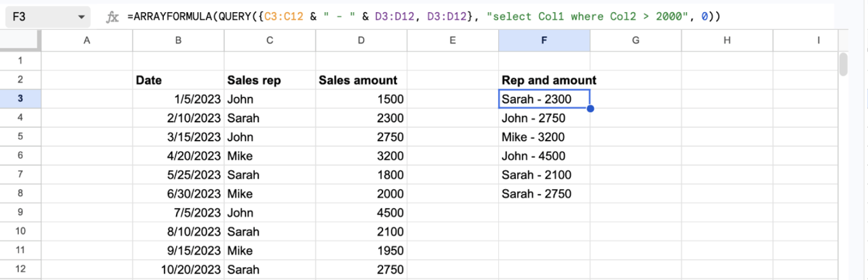868x280 pixels.
Task: Click the select-all corner box
Action: pos(20,40)
